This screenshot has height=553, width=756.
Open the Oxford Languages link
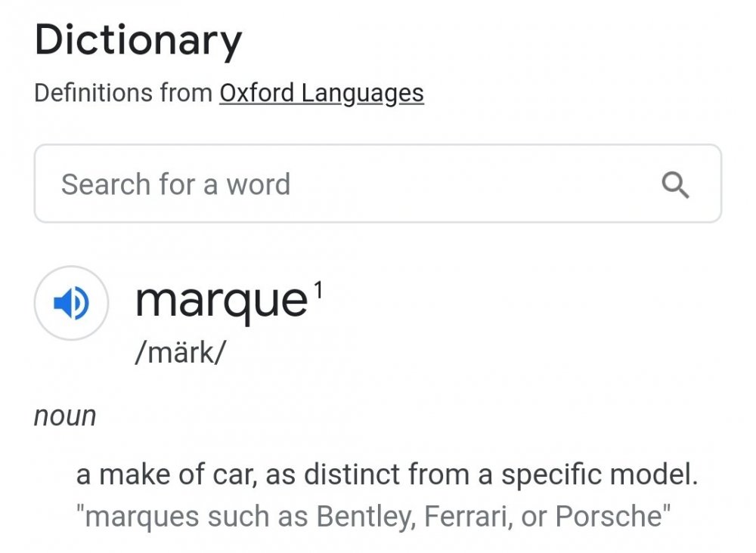pyautogui.click(x=321, y=93)
